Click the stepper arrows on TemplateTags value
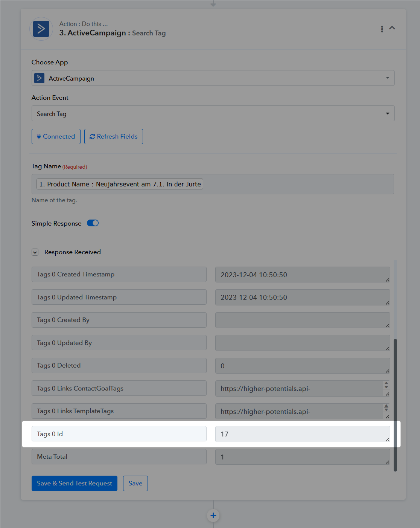The width and height of the screenshot is (420, 528). pos(386,408)
